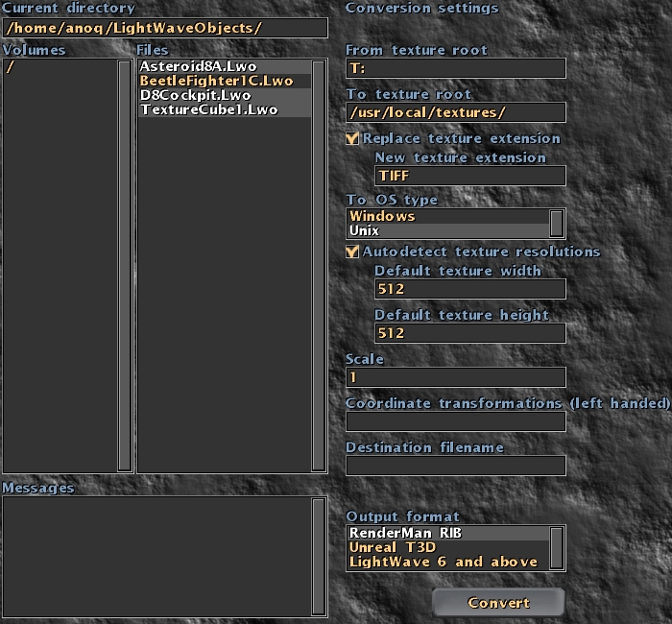Click the To OS type list scrollbar
Image resolution: width=672 pixels, height=624 pixels.
coord(557,224)
